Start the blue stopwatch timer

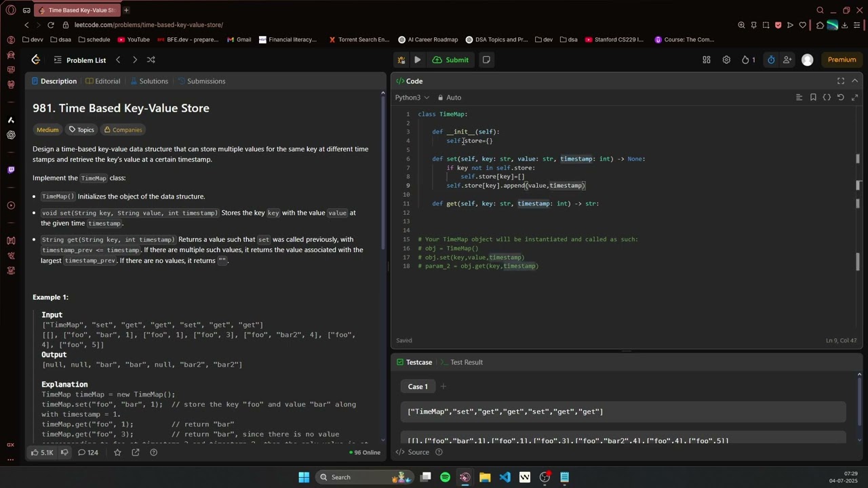pyautogui.click(x=771, y=60)
